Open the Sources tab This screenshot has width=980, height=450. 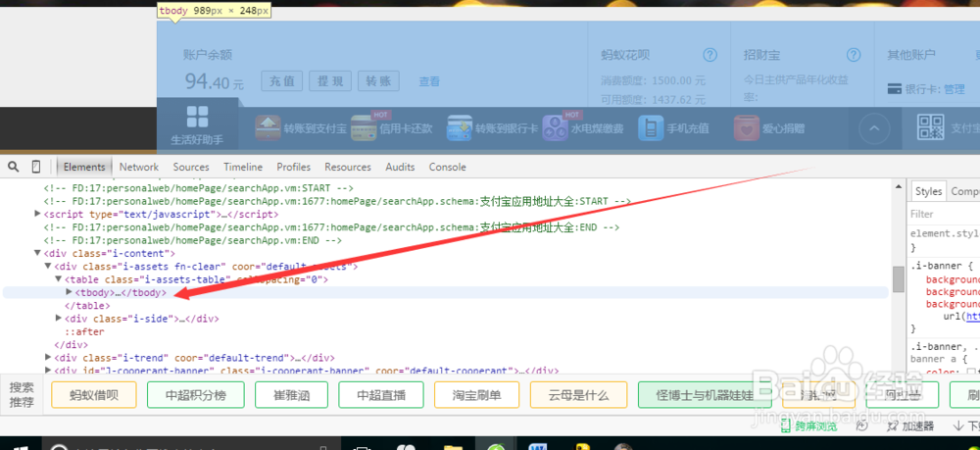191,167
